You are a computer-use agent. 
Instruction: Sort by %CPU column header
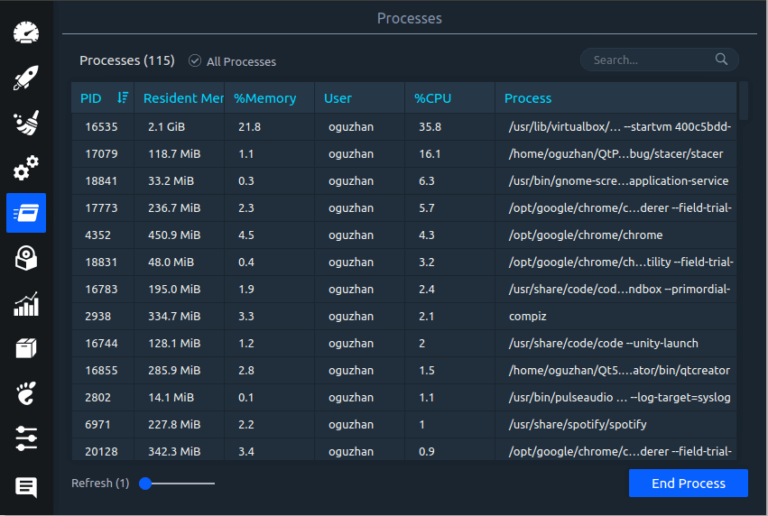434,98
